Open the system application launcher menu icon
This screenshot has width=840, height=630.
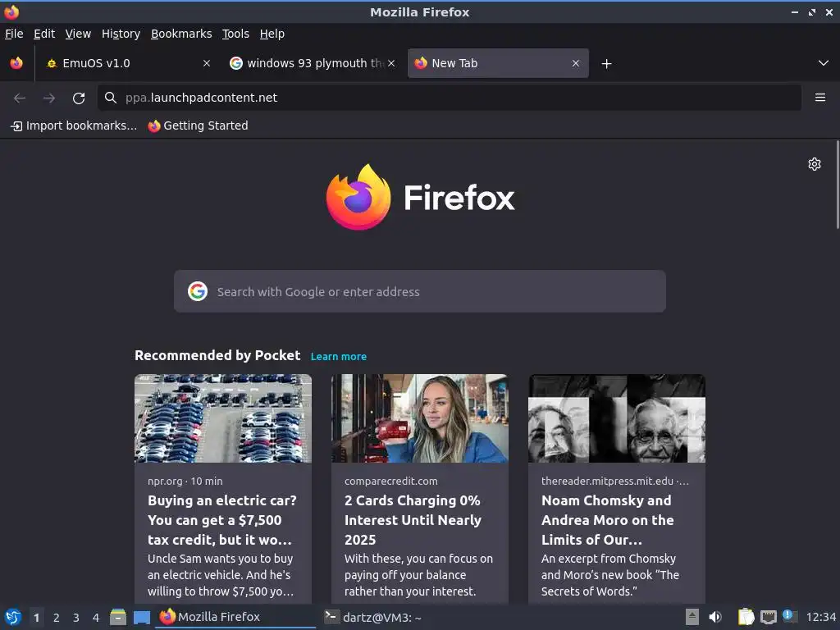pyautogui.click(x=13, y=617)
